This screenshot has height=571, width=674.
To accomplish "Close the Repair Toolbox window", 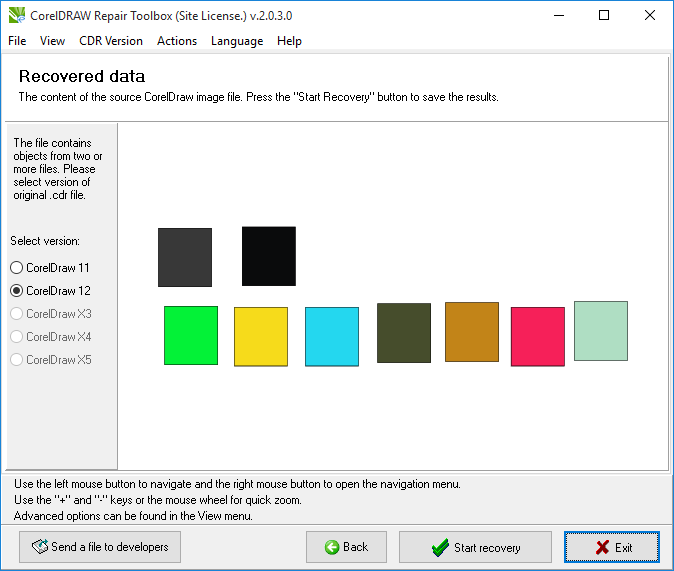I will pos(650,15).
